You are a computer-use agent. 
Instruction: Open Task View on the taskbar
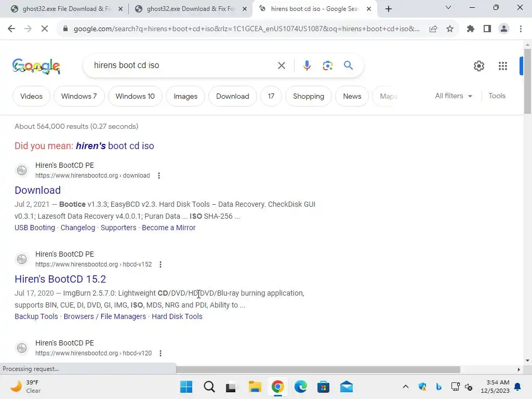tap(231, 387)
